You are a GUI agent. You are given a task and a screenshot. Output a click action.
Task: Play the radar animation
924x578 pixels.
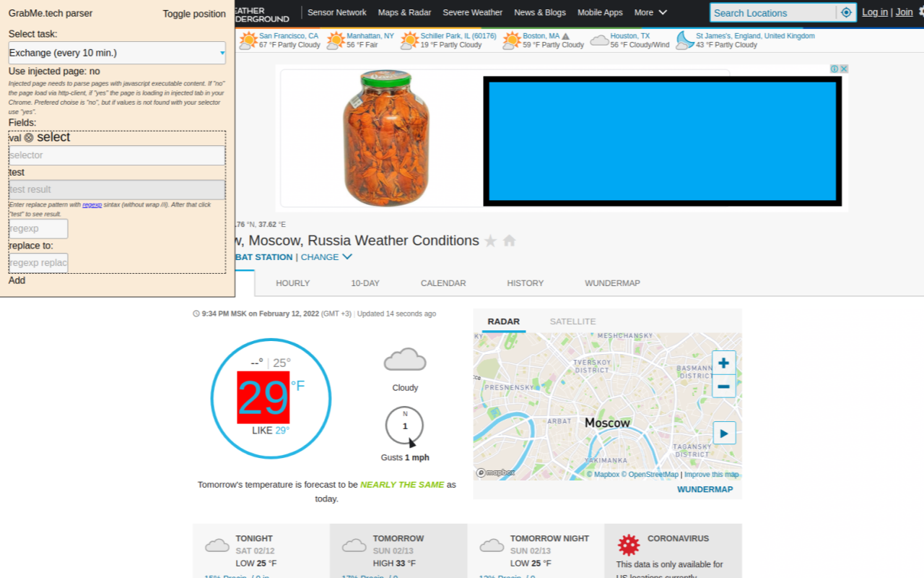[x=724, y=433]
